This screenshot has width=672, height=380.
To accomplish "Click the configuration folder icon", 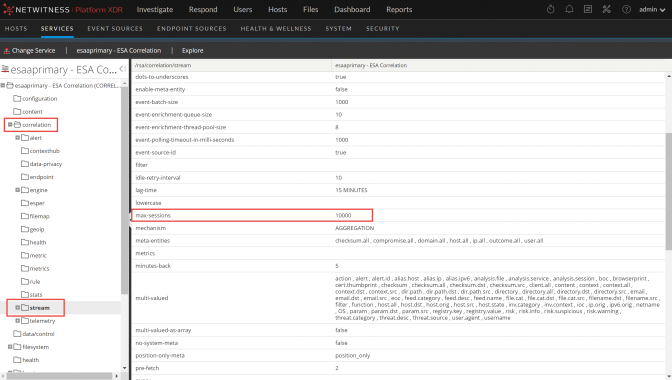I will point(17,99).
